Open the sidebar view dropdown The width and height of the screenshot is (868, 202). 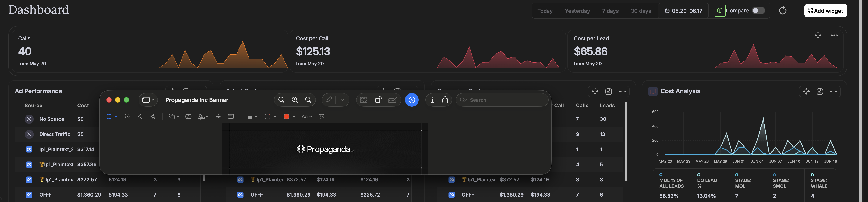pos(148,100)
